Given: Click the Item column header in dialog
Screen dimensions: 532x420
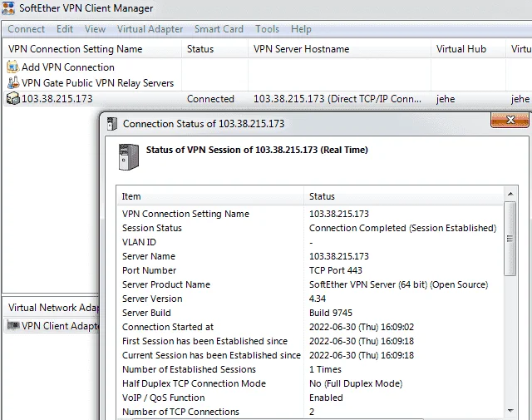Looking at the screenshot, I should point(210,196).
